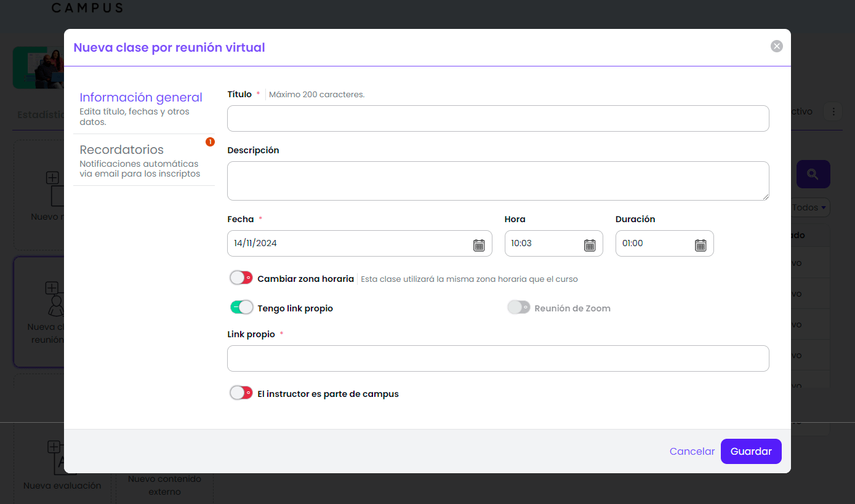
Task: Open the picker icon in Duración field
Action: tap(700, 245)
